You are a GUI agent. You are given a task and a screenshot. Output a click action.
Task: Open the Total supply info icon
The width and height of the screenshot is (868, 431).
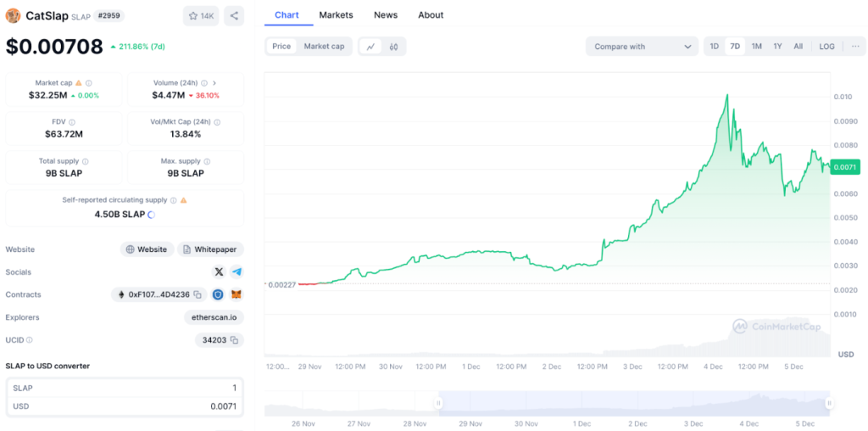click(x=86, y=161)
